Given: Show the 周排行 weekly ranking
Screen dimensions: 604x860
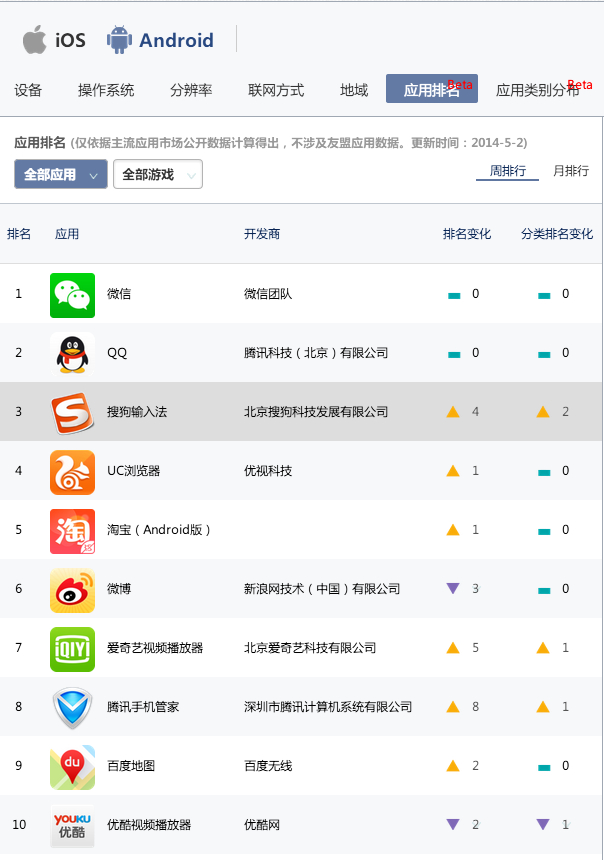Looking at the screenshot, I should point(507,171).
